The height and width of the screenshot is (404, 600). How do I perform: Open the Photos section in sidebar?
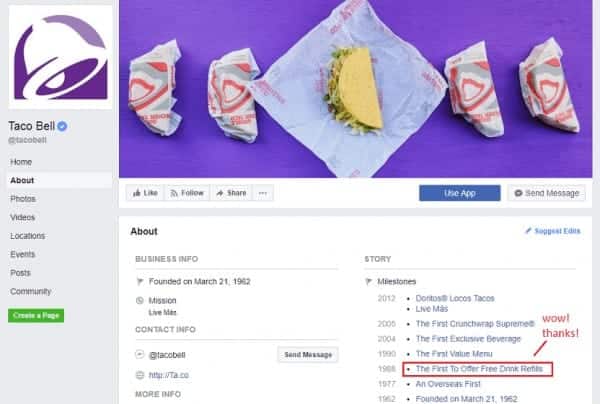23,199
